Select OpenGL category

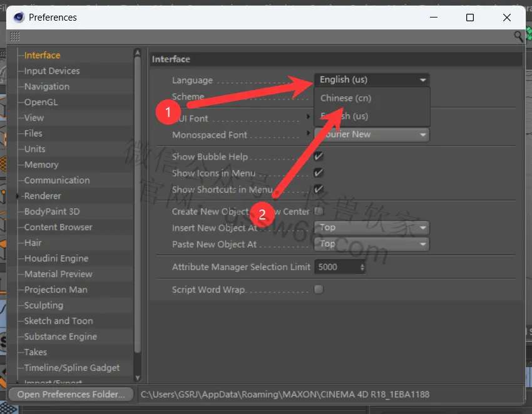tap(41, 102)
